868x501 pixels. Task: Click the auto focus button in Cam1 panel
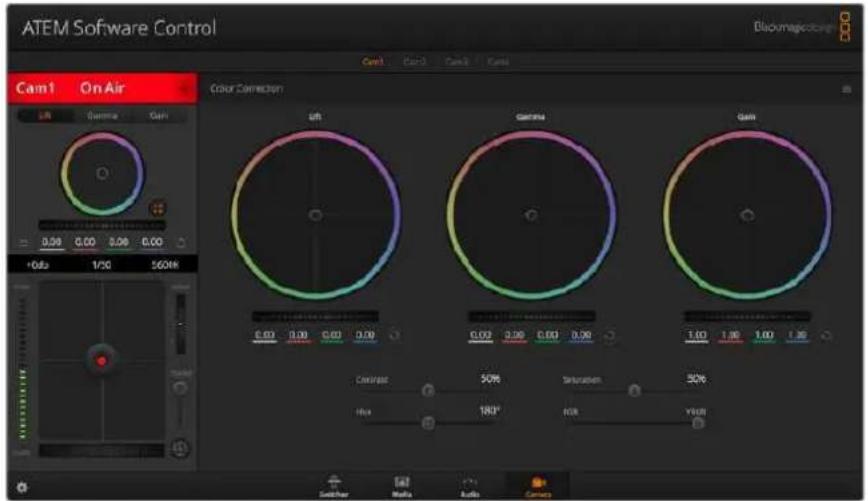click(x=180, y=448)
